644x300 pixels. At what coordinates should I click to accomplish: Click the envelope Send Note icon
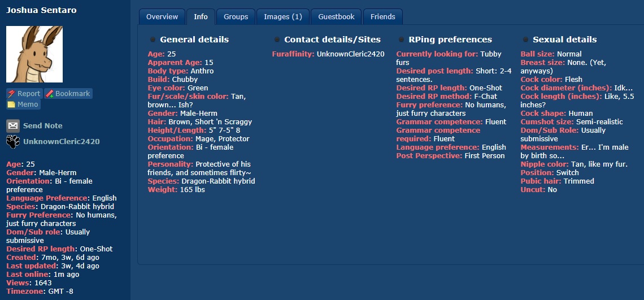[13, 126]
